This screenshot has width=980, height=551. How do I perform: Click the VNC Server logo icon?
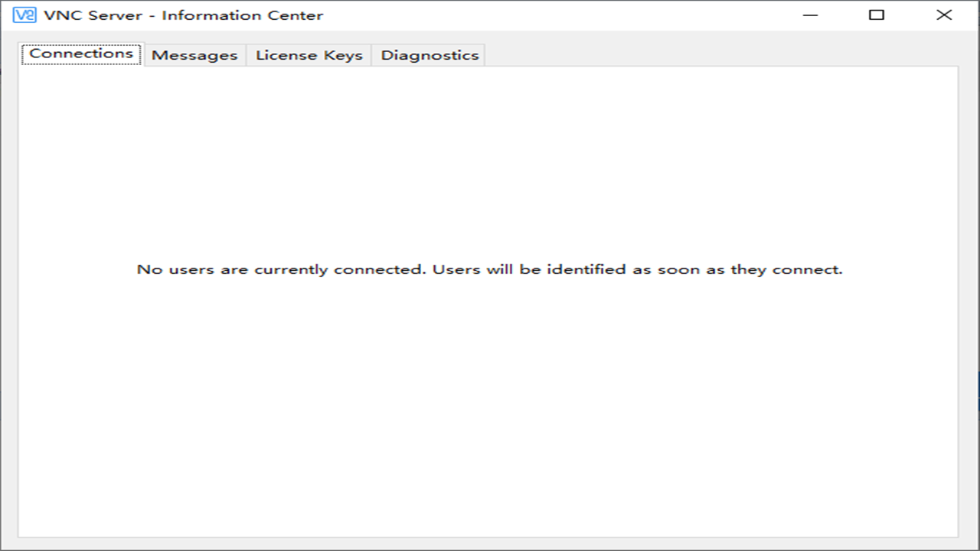tap(24, 15)
